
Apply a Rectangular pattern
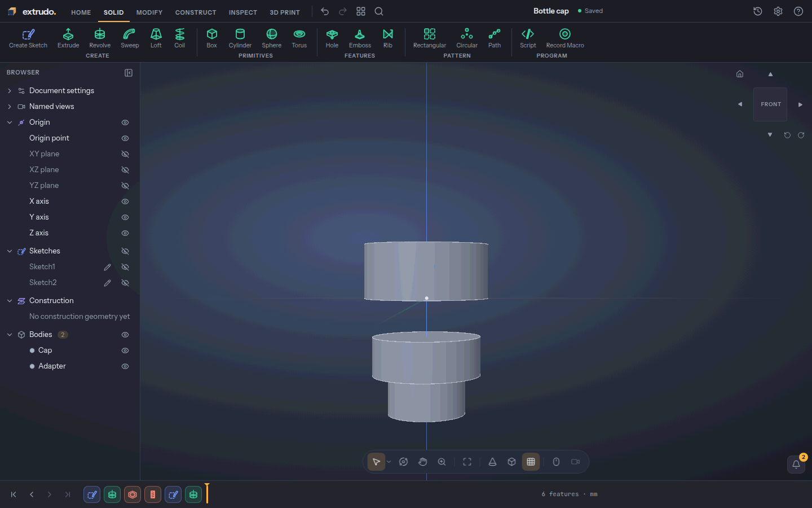430,38
